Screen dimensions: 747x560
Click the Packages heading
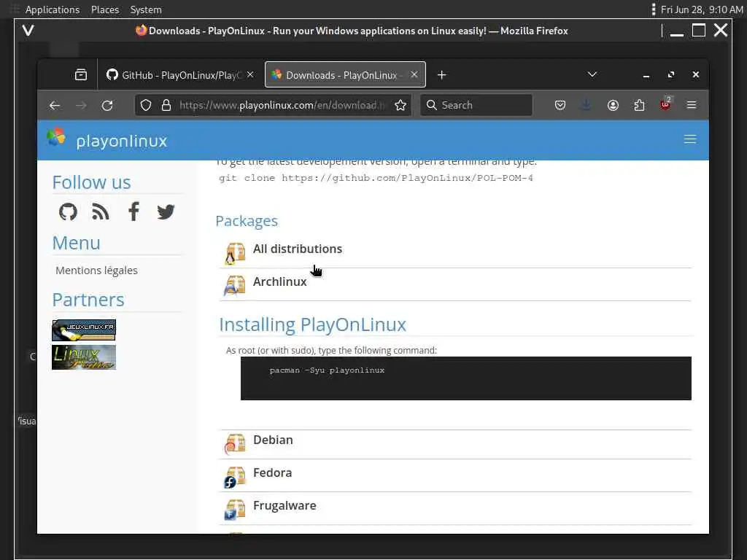click(247, 221)
